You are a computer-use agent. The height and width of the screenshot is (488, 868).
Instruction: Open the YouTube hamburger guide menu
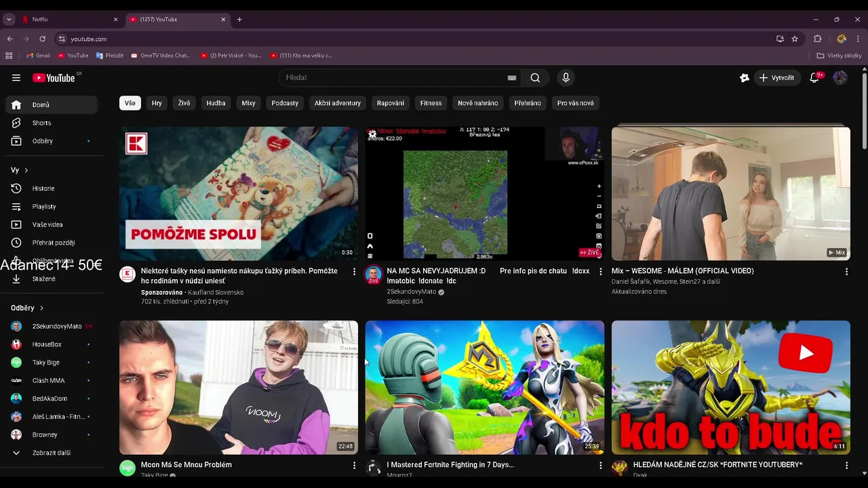coord(16,78)
